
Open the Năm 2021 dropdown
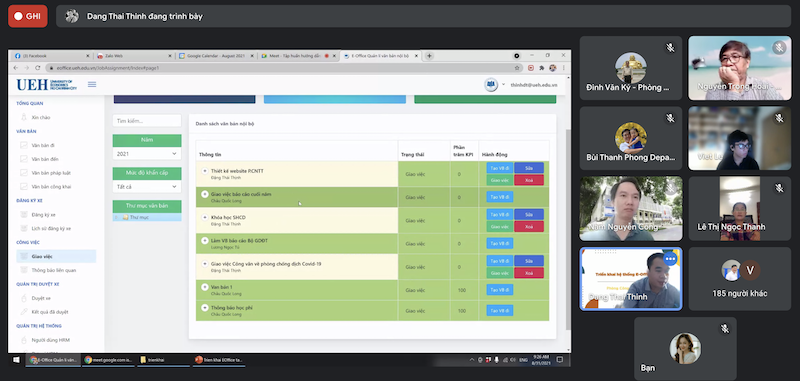pos(147,154)
